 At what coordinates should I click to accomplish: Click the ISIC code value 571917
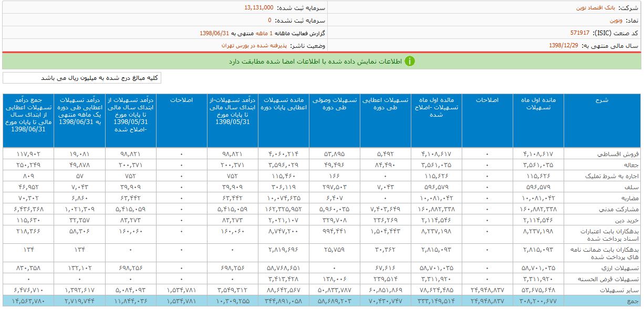579,33
